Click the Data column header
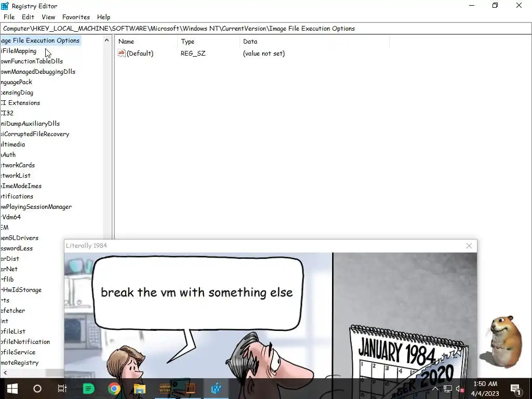Viewport: 532px width, 399px height. click(x=314, y=42)
